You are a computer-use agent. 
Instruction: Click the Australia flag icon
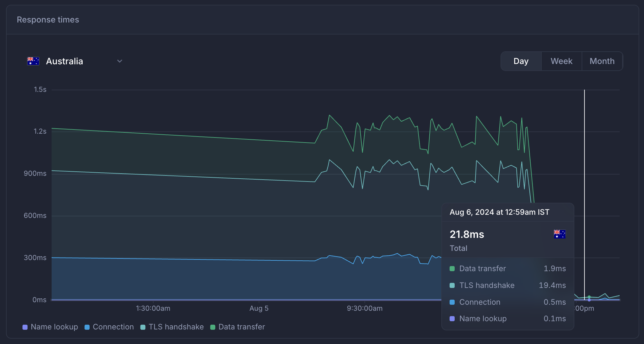click(x=33, y=61)
